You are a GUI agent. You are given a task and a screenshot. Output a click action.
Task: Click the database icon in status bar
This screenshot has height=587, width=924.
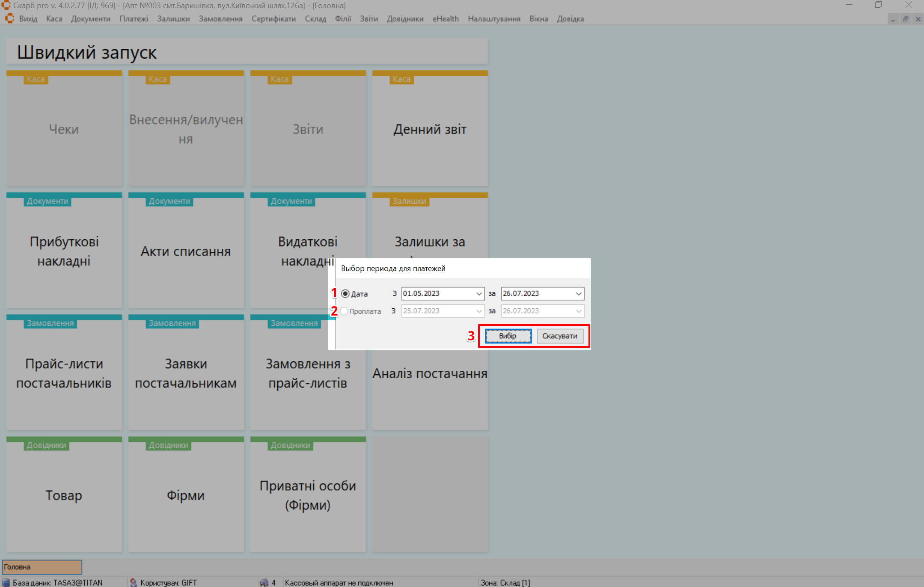6,582
